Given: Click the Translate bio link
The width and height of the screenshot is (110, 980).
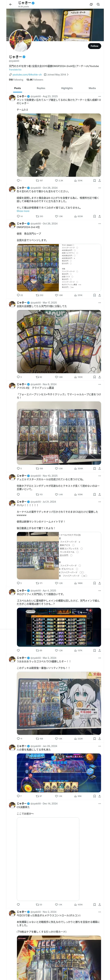Looking at the screenshot, I should point(15,70).
